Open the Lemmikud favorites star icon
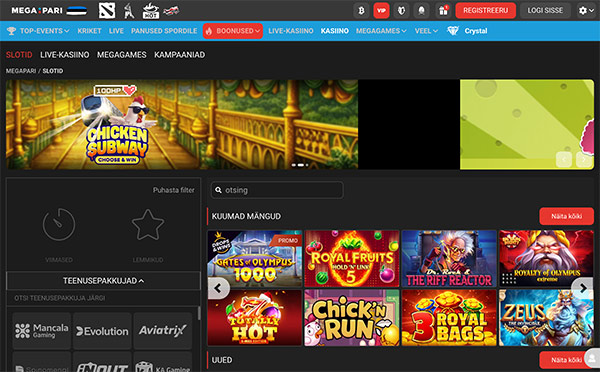The height and width of the screenshot is (372, 600). pyautogui.click(x=148, y=225)
